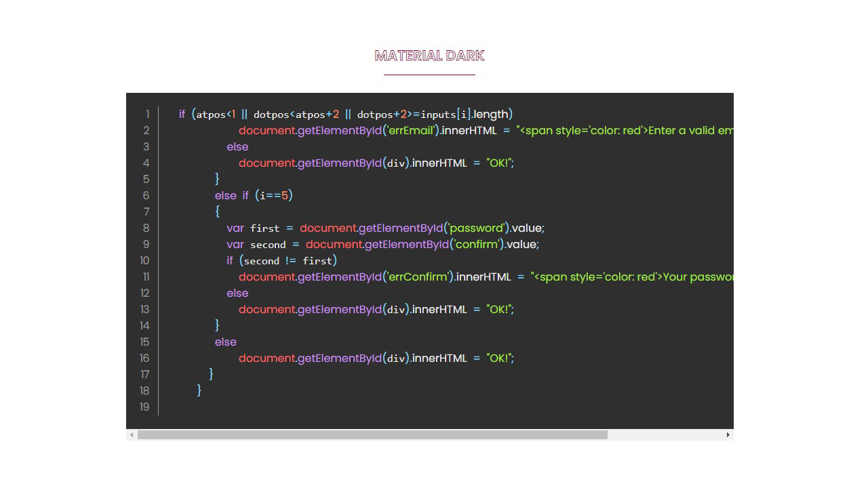Click 'var second' on line 9
868x488 pixels.
(x=256, y=244)
